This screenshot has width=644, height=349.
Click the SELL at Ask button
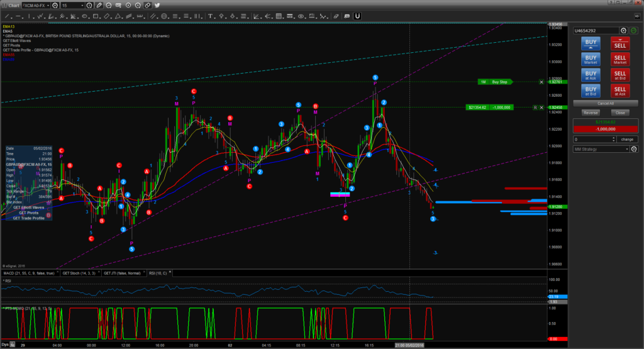click(619, 91)
